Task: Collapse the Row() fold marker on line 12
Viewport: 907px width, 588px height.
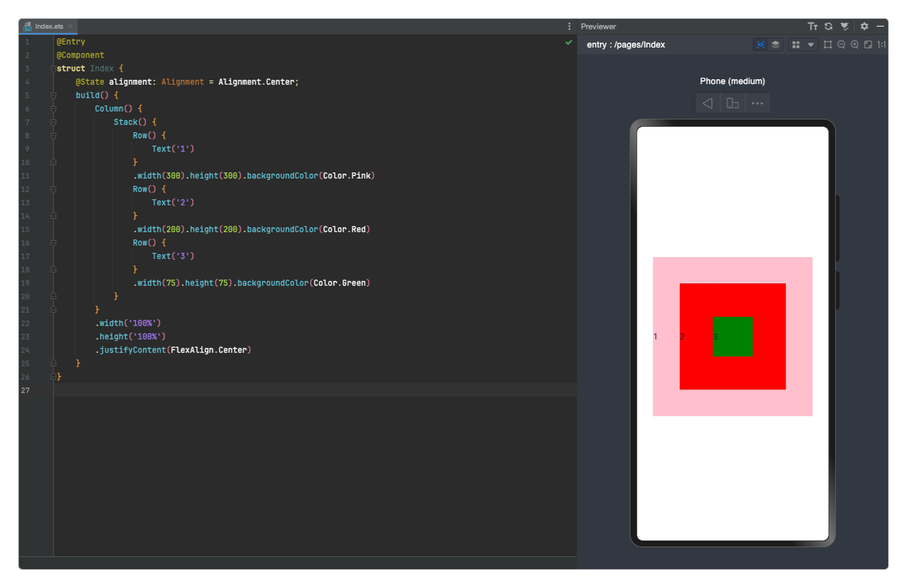Action: click(53, 190)
